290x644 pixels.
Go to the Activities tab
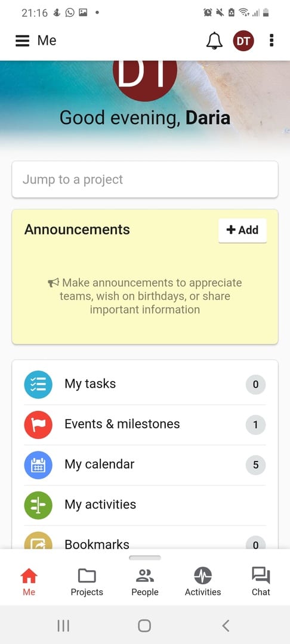pos(203,581)
